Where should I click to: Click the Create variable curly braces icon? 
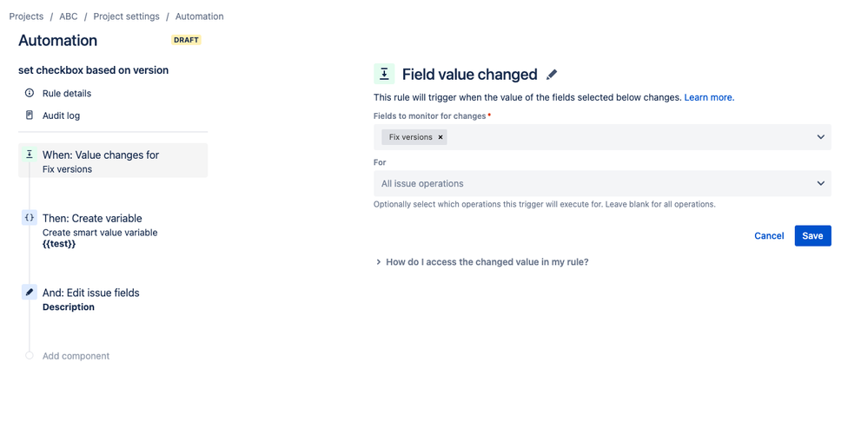(x=30, y=218)
